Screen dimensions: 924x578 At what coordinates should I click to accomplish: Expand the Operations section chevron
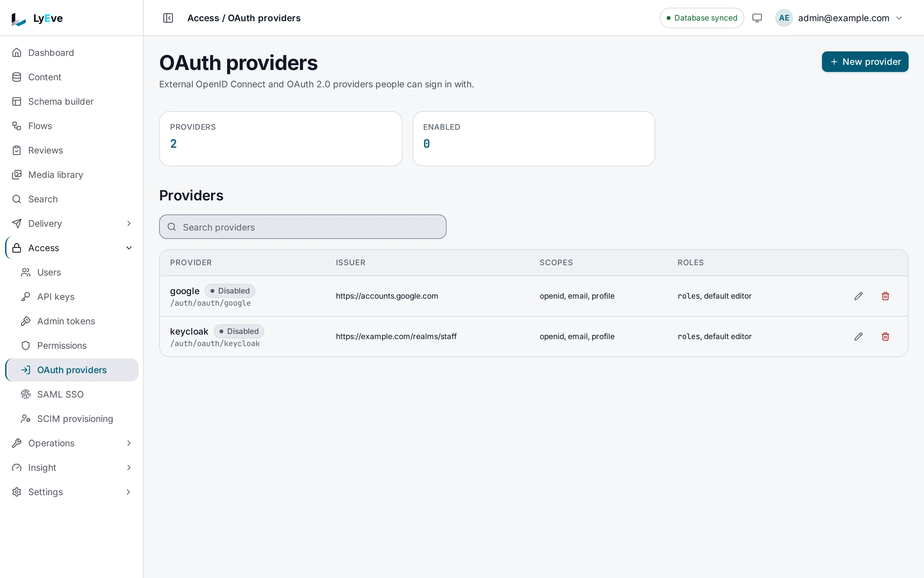pos(129,443)
